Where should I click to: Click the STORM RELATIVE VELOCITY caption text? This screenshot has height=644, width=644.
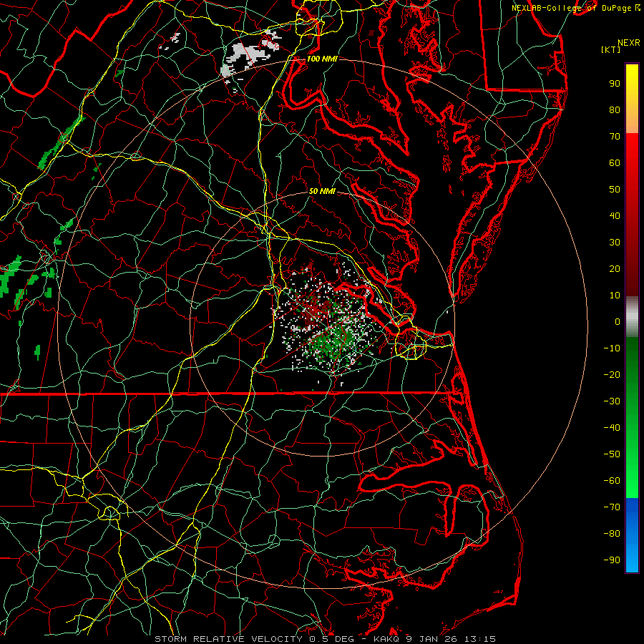[228, 639]
